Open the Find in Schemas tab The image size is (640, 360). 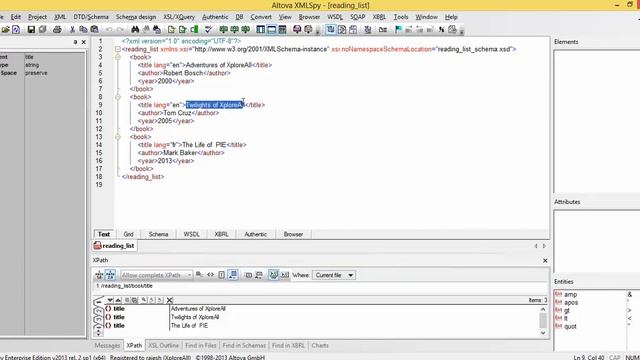point(244,346)
